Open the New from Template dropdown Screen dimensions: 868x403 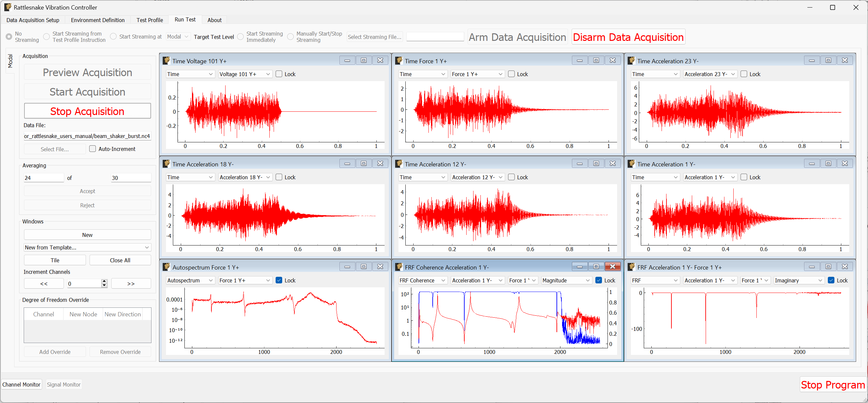tap(87, 247)
